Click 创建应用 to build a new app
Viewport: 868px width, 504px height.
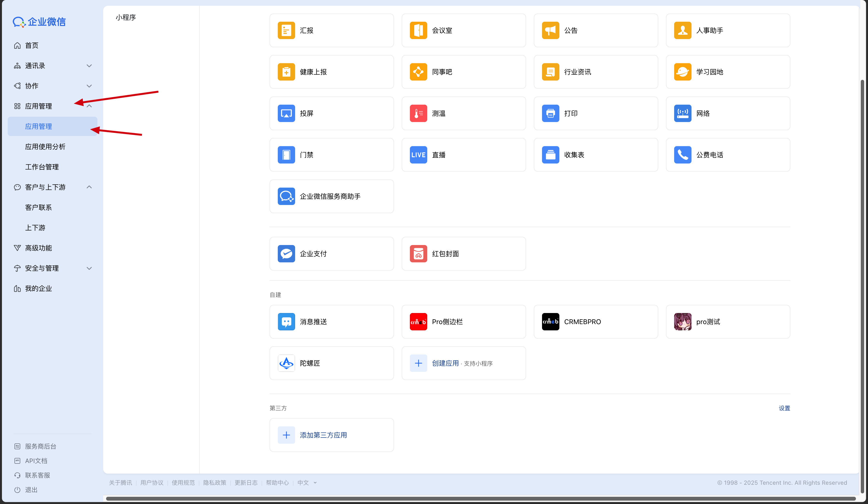click(x=445, y=363)
